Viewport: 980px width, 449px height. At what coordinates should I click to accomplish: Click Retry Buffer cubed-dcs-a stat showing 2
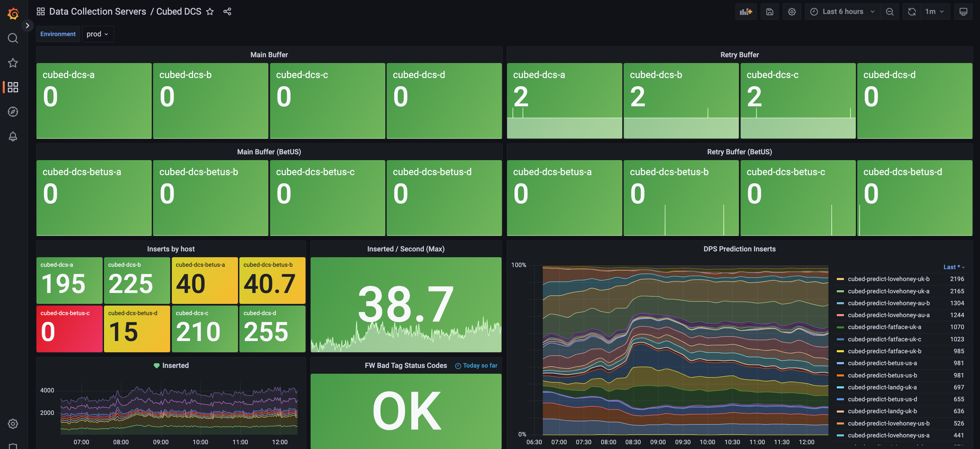pyautogui.click(x=564, y=101)
